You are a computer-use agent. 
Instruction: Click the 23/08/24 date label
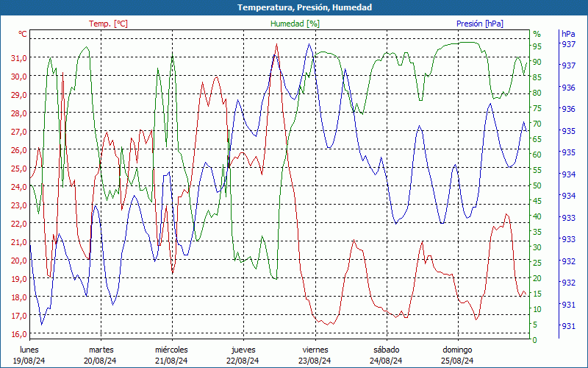[315, 361]
